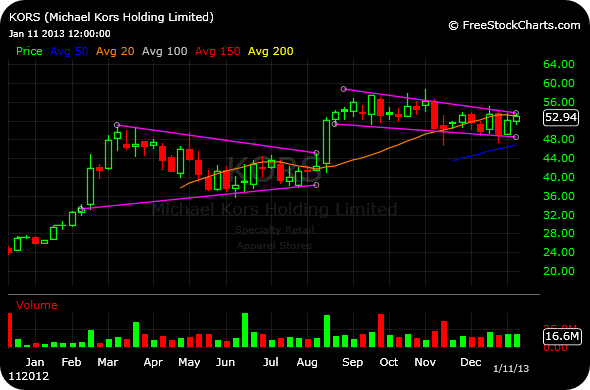590x390 pixels.
Task: Select lower trendline handle at mid-February candle
Action: pos(81,209)
